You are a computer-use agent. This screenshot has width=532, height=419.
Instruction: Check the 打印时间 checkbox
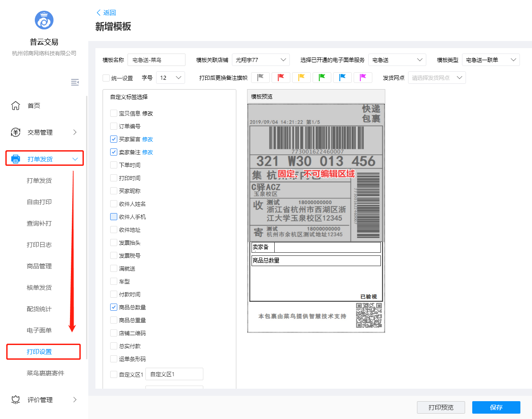(x=114, y=178)
